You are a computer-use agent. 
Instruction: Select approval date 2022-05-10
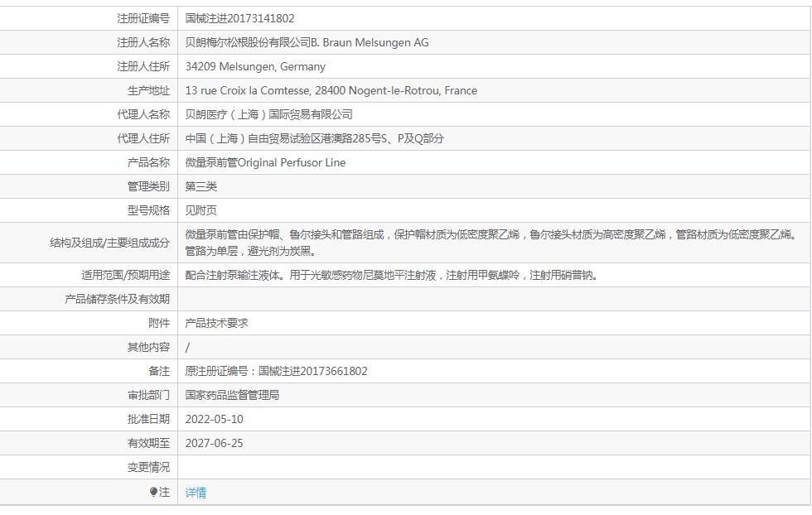click(215, 419)
